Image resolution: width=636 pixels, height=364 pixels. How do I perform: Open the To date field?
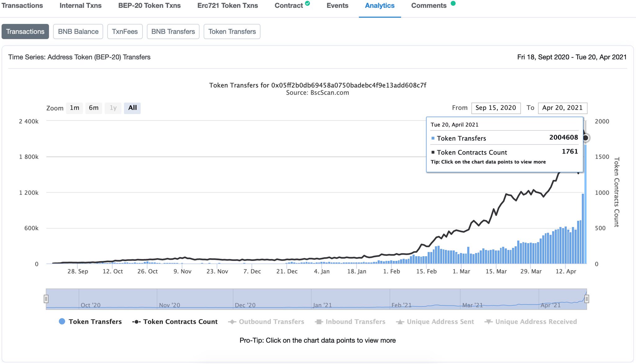(562, 108)
